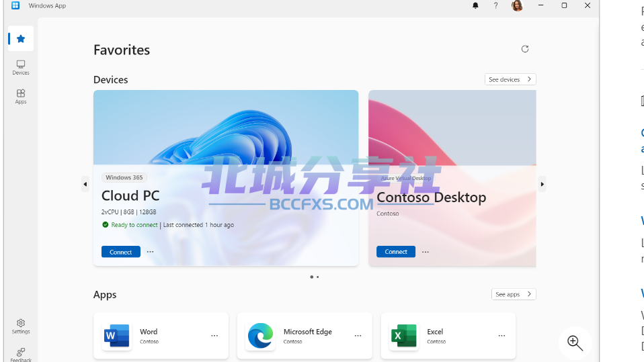
Task: Refresh the Favorites page
Action: coord(525,49)
